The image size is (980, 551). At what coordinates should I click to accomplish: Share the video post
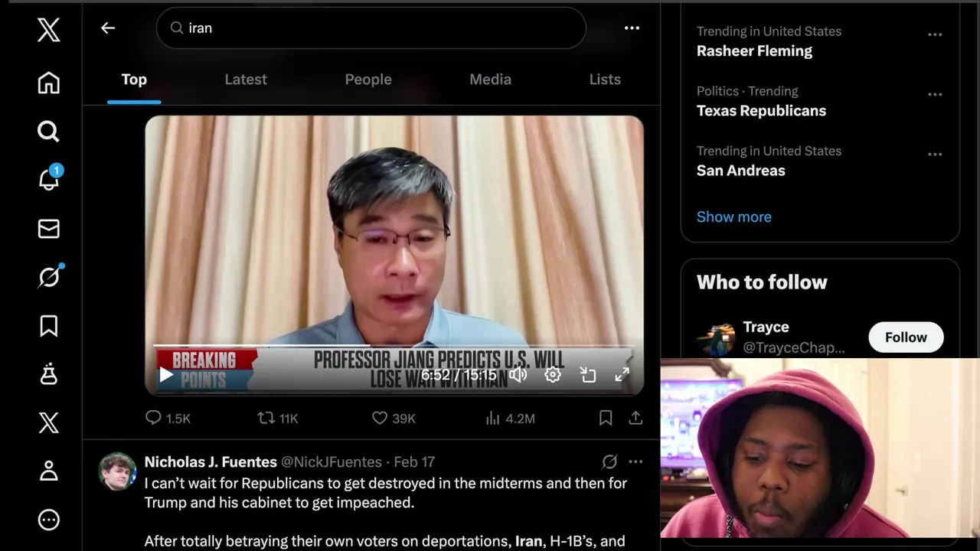point(635,418)
